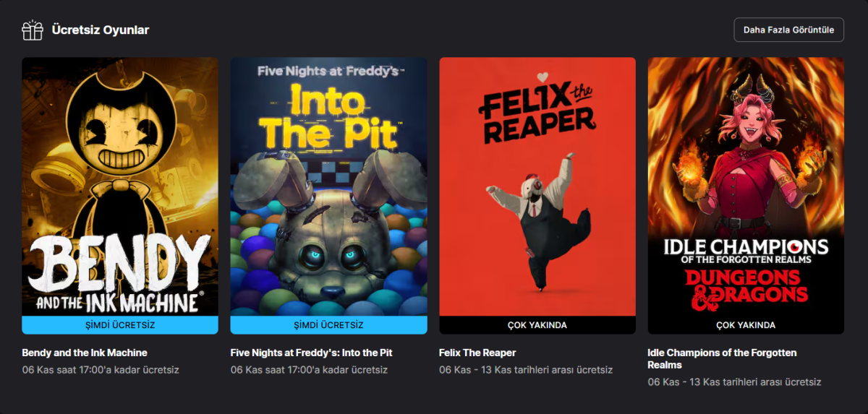Open the Idle Champions cover artwork
Viewport: 868px width, 414px height.
click(746, 186)
